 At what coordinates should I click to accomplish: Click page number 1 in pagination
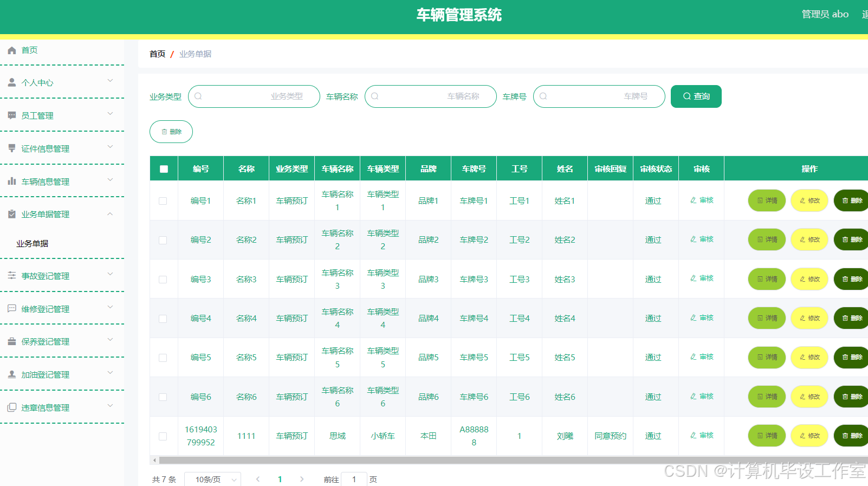tap(280, 479)
